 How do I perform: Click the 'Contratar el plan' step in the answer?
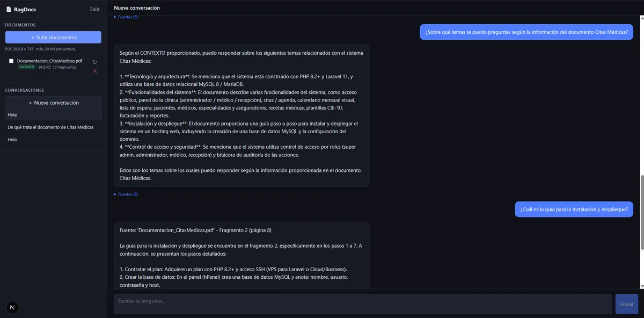233,269
